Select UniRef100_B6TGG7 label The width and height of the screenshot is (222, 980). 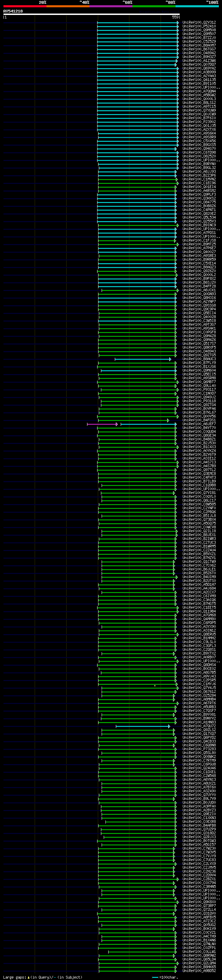(x=199, y=49)
